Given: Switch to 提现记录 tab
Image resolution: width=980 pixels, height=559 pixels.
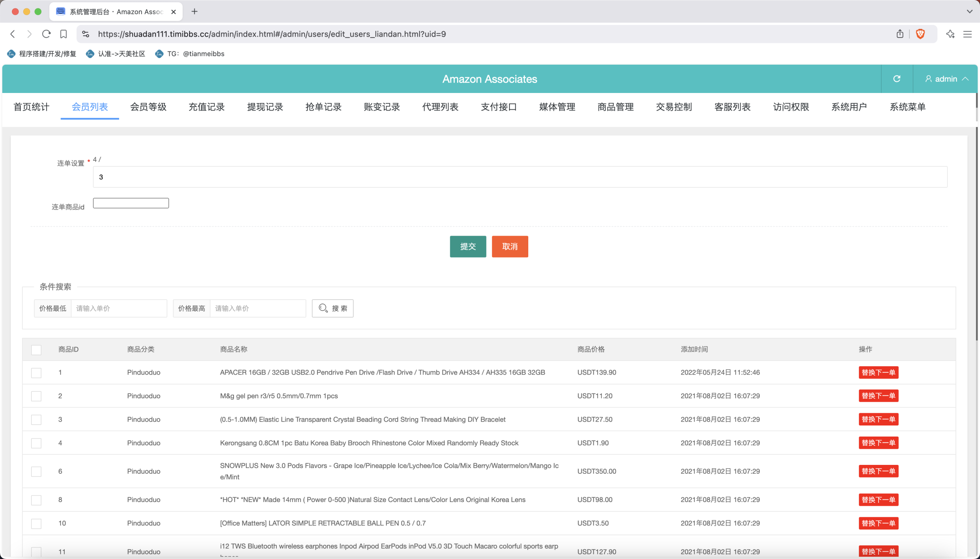Looking at the screenshot, I should (265, 107).
